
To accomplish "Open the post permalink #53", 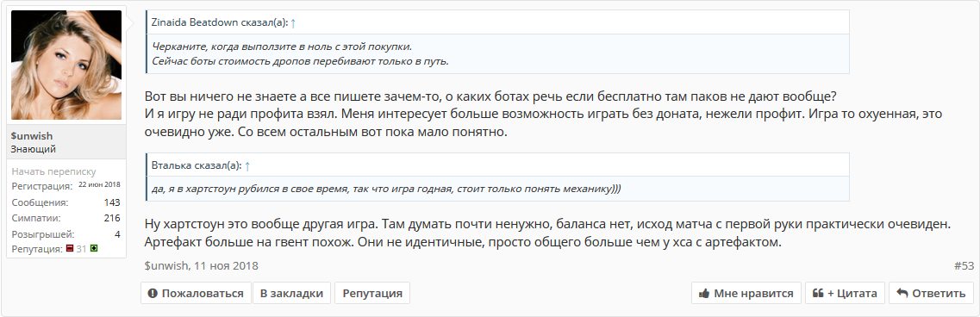I will 964,265.
